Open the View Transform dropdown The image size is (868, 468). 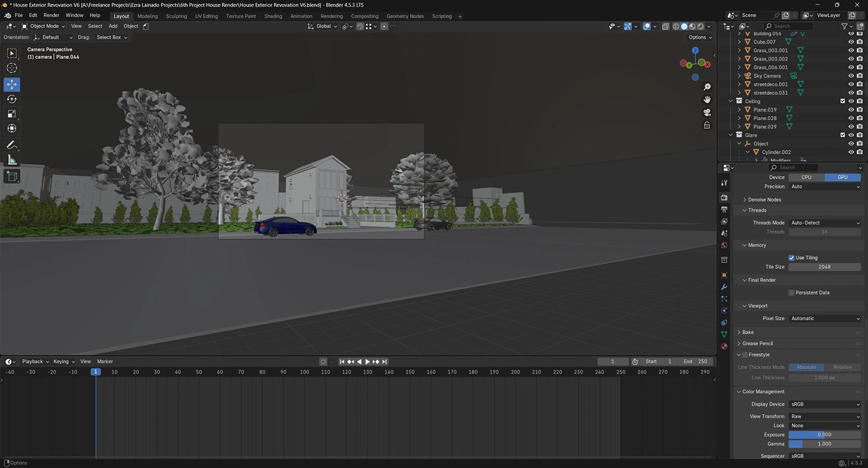(825, 417)
